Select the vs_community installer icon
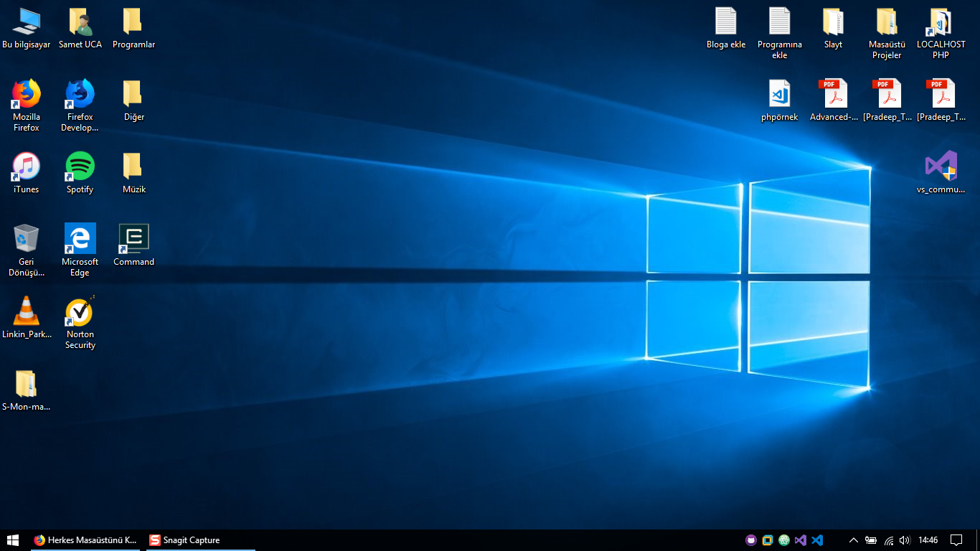 click(941, 172)
